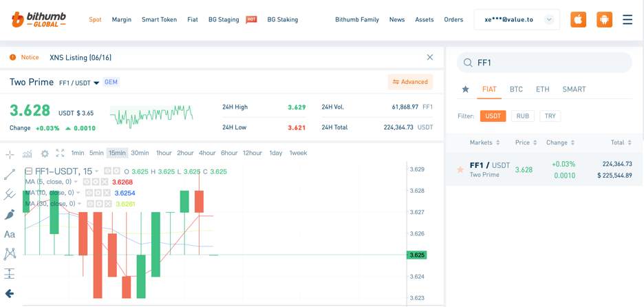Select the pattern drawing tool
This screenshot has height=307, width=644.
pos(10,253)
